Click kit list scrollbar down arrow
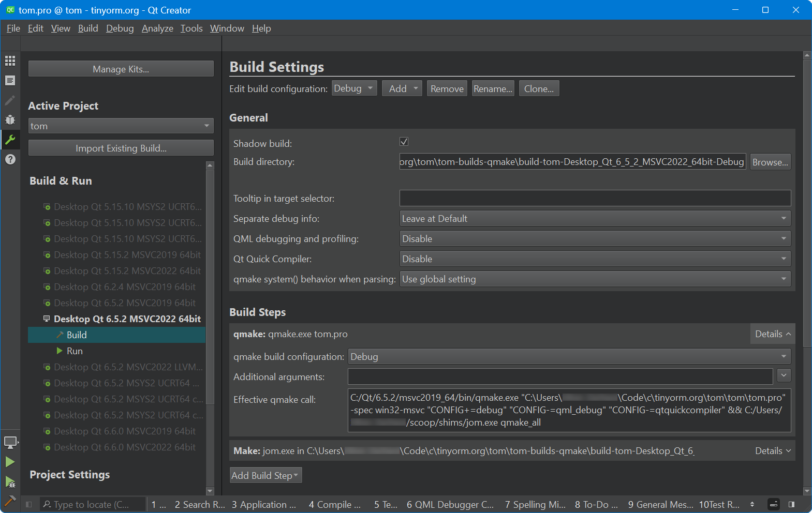Viewport: 812px width, 513px height. (210, 491)
